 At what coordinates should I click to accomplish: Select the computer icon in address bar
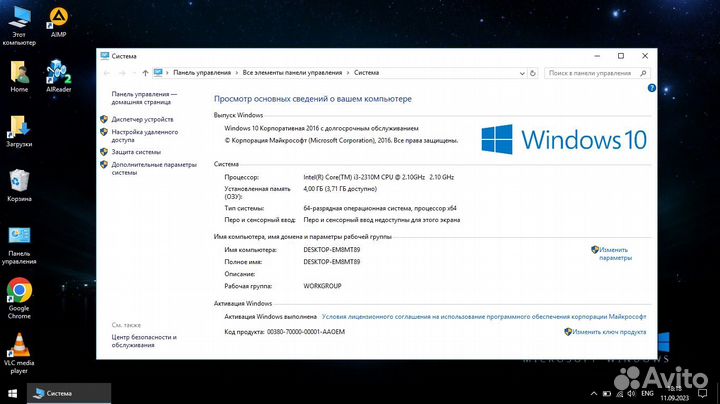pyautogui.click(x=158, y=73)
